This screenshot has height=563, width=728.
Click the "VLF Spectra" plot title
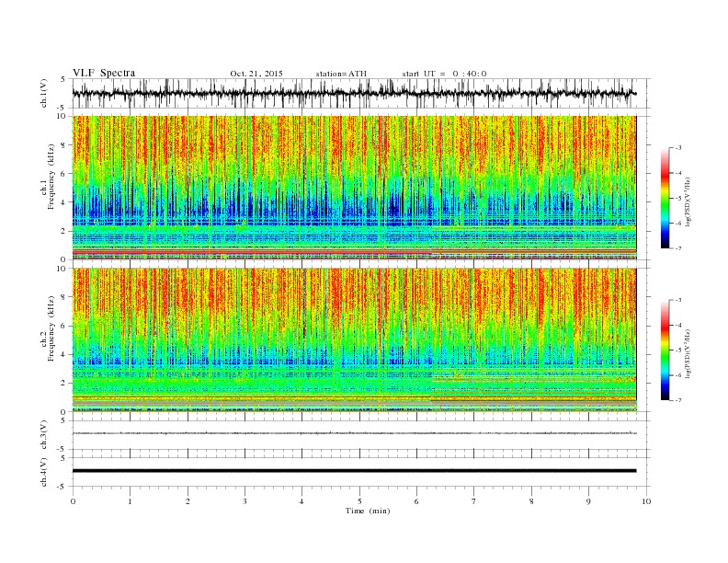point(104,73)
